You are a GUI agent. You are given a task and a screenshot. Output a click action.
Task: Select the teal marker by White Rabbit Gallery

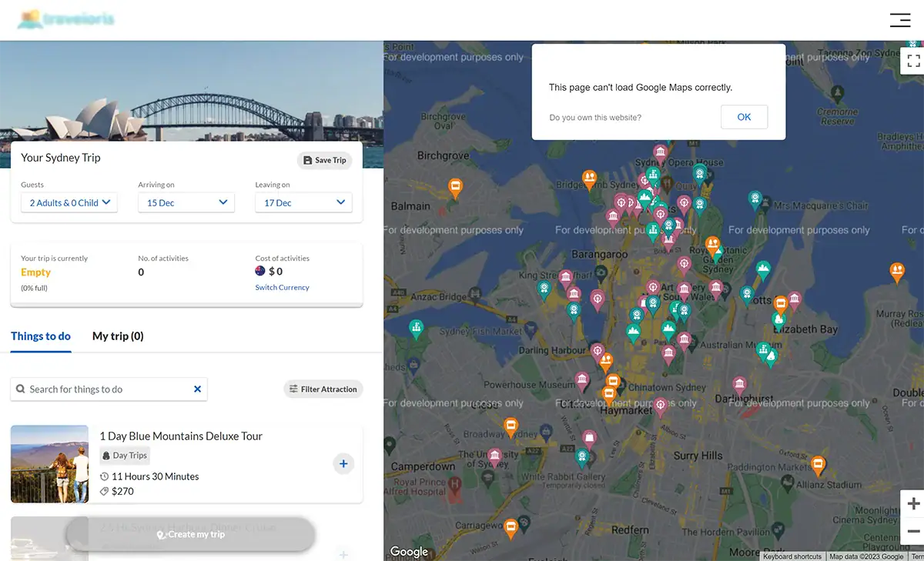coord(583,458)
